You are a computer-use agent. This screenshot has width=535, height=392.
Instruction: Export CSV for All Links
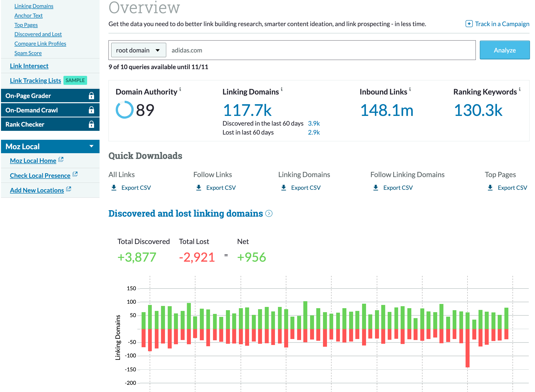coord(136,188)
